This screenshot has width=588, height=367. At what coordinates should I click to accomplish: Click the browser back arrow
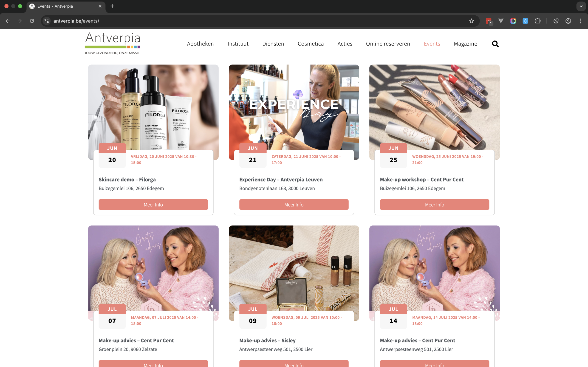pyautogui.click(x=8, y=21)
